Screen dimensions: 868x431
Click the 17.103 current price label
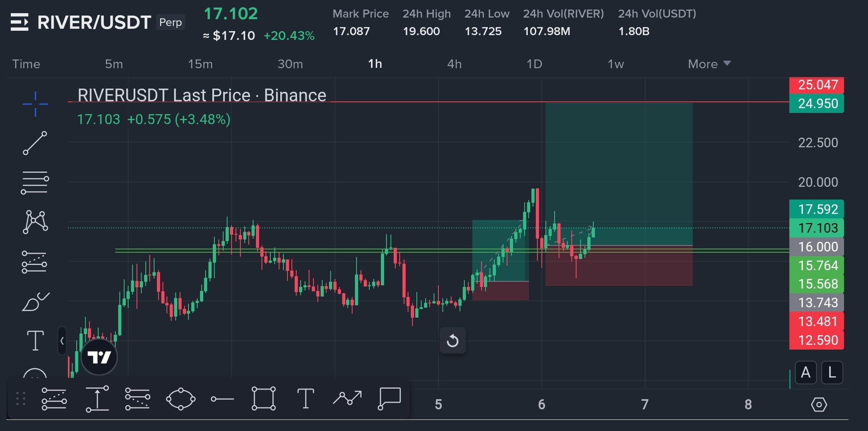click(817, 228)
